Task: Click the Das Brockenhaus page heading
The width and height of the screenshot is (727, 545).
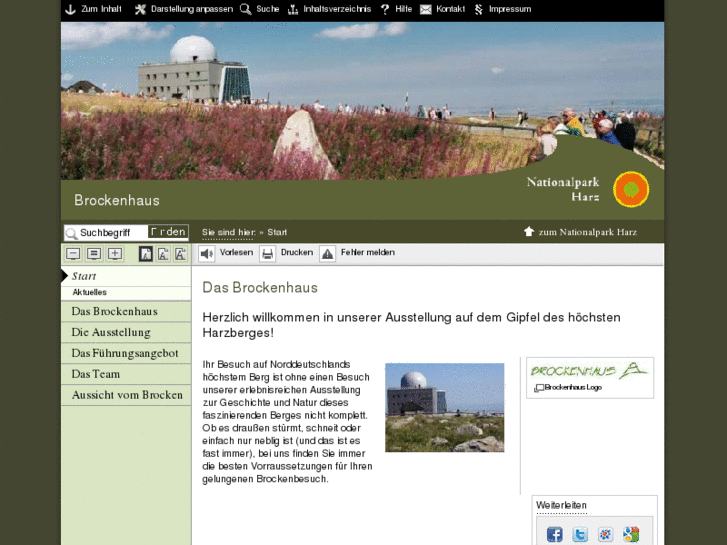Action: click(260, 288)
